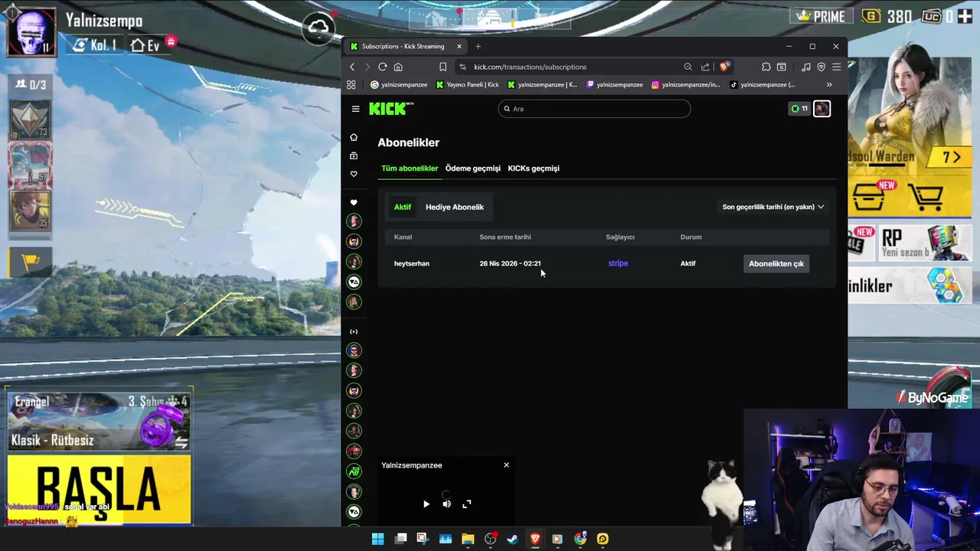Viewport: 980px width, 551px height.
Task: Open the VPN shield icon in browser toolbar
Action: (822, 67)
